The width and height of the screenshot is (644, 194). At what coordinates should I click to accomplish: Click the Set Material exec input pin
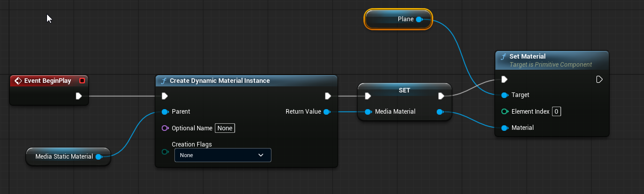[x=504, y=79]
